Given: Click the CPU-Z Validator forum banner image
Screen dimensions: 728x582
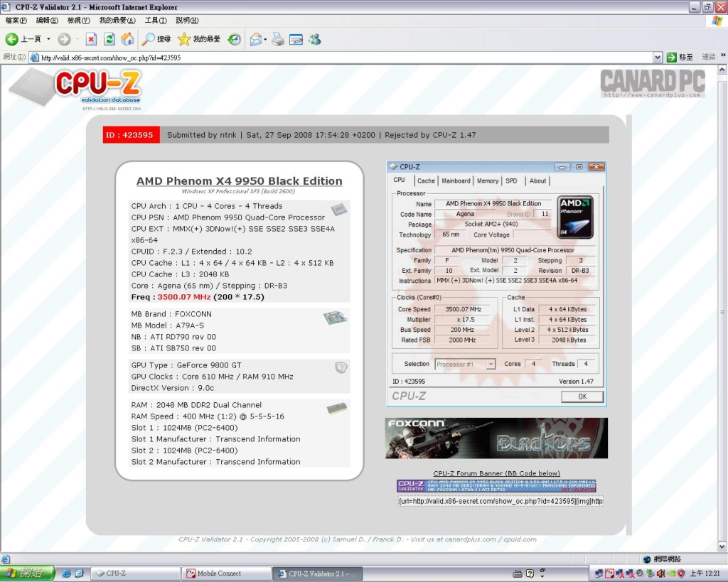Looking at the screenshot, I should tap(496, 486).
